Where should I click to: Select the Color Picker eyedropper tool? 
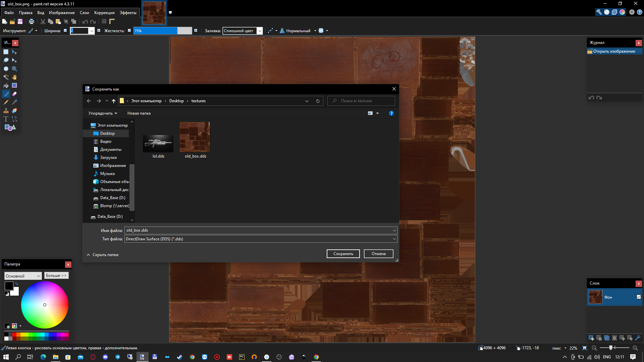click(14, 102)
